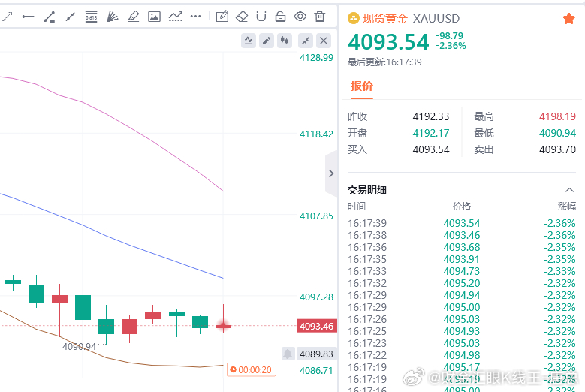Select the 16:17:38 trade row
Image resolution: width=585 pixels, height=392 pixels.
(462, 235)
